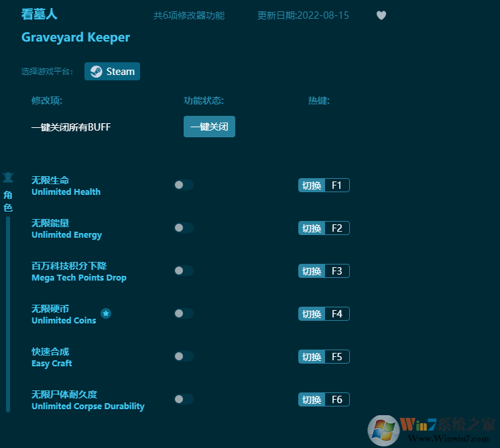Click the heart favorite icon
500x448 pixels.
click(381, 15)
